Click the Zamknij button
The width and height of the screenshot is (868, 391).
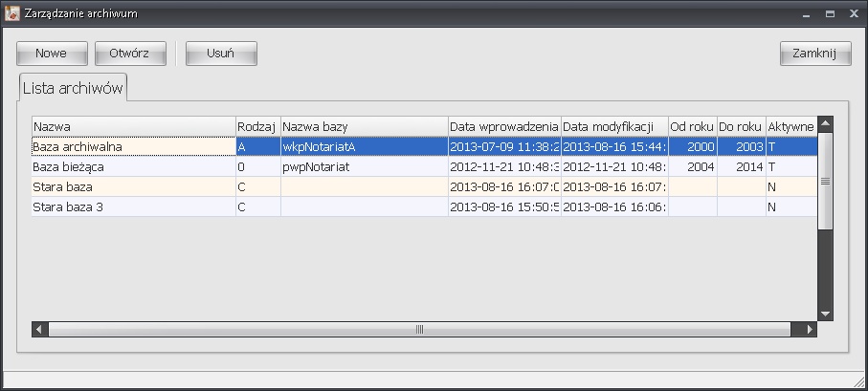pos(815,54)
